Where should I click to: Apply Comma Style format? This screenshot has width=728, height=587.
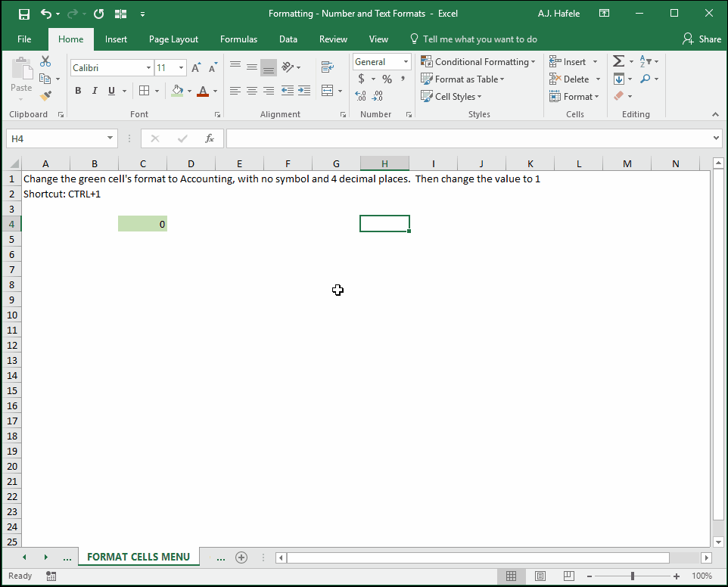click(403, 79)
